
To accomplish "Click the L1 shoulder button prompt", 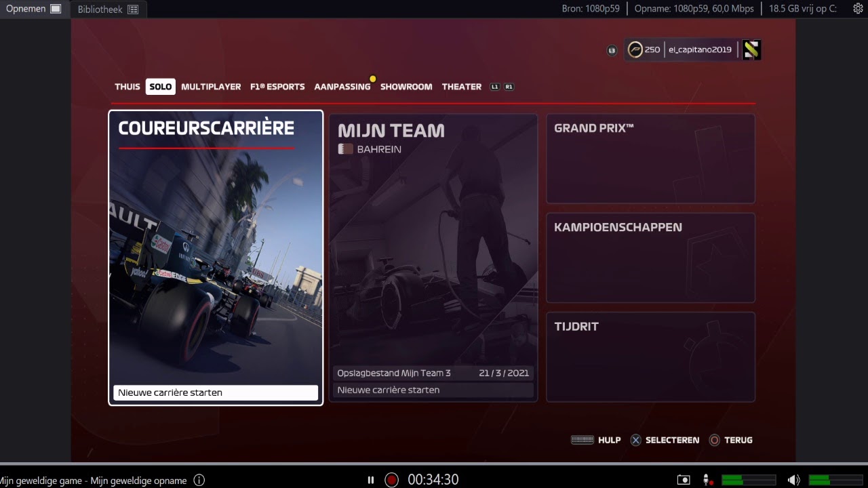I will [x=494, y=87].
